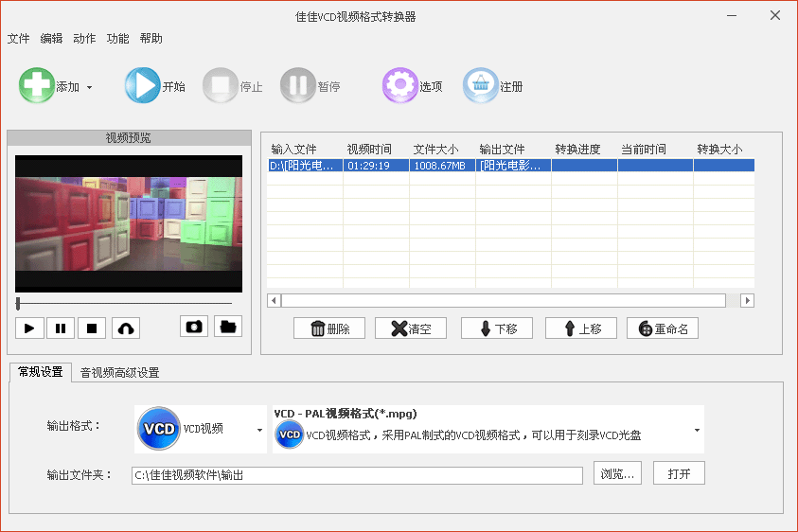The width and height of the screenshot is (798, 532).
Task: Click the 注册 shopping basket icon
Action: tap(481, 85)
